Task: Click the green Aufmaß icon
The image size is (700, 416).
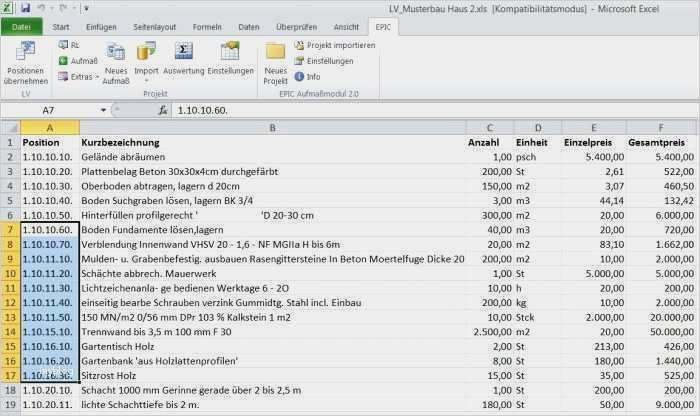Action: 64,61
